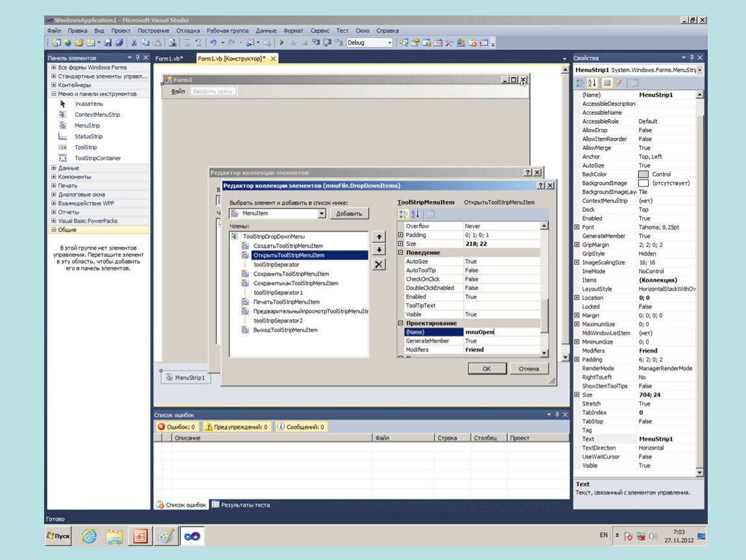Expand the Padding property in collection editor
The width and height of the screenshot is (746, 560).
point(401,235)
